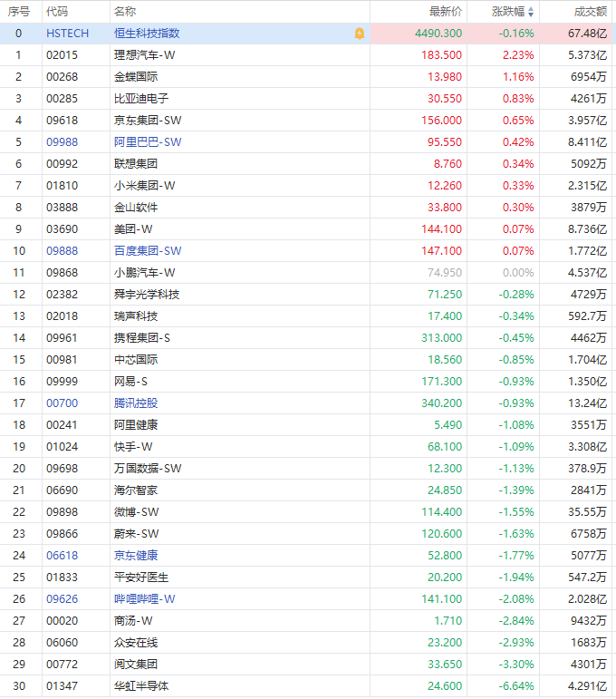Click the 0.00% change value

click(x=518, y=273)
